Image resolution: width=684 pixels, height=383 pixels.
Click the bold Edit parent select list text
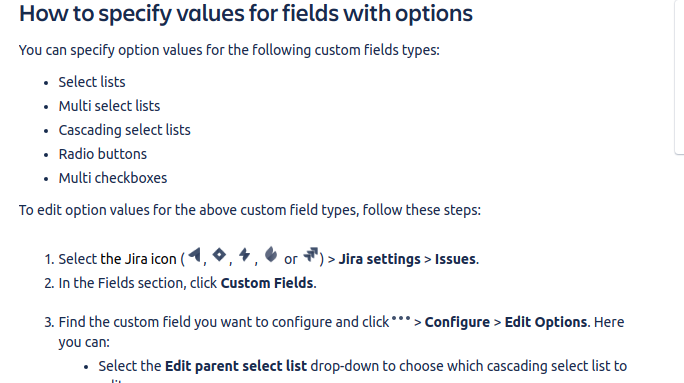pyautogui.click(x=236, y=366)
